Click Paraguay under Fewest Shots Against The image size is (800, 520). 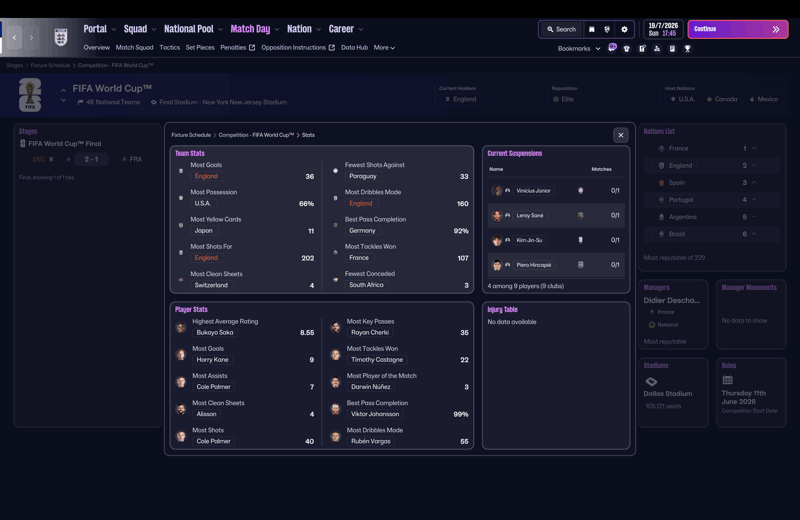click(362, 176)
